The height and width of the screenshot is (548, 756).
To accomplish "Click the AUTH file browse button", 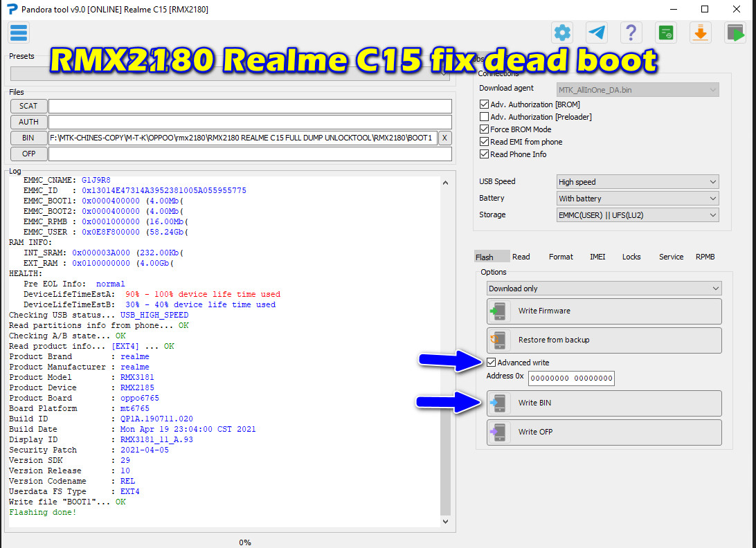I will coord(28,122).
